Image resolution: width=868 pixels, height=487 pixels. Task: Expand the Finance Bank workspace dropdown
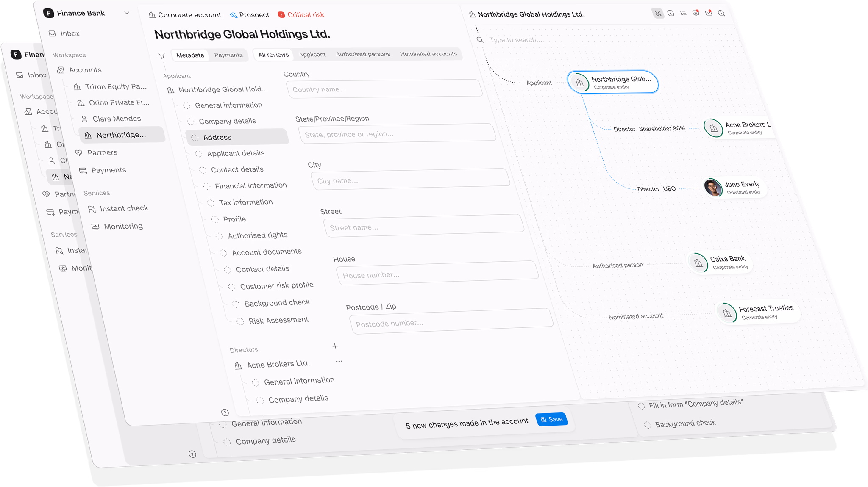click(x=126, y=13)
